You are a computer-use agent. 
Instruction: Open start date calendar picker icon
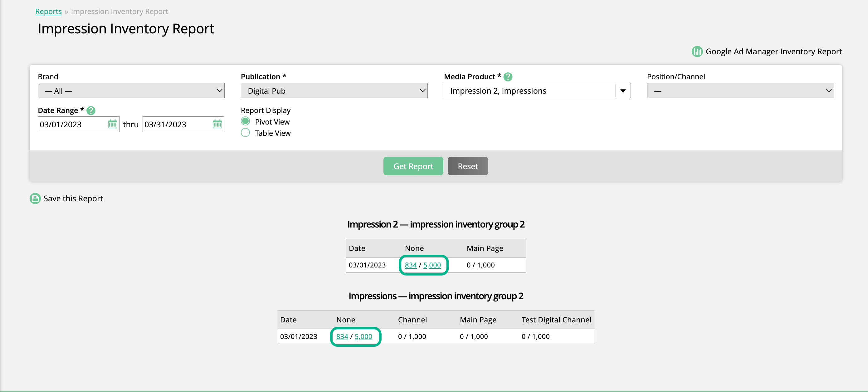point(113,124)
